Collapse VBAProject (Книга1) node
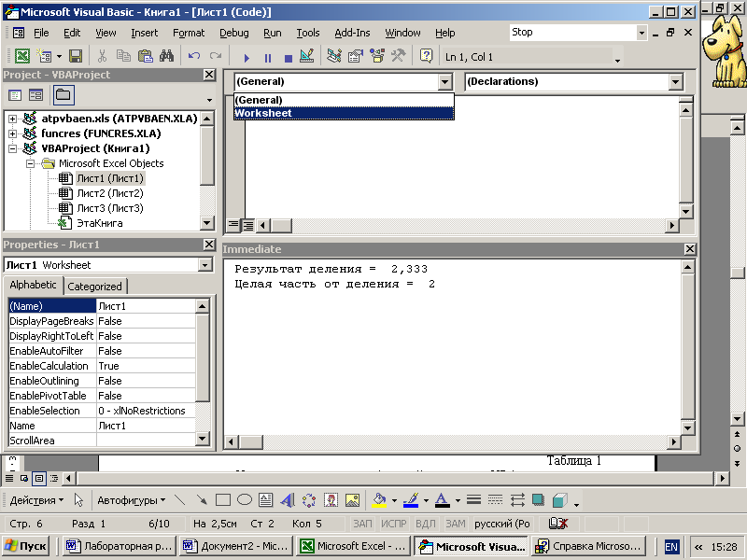 [13, 148]
